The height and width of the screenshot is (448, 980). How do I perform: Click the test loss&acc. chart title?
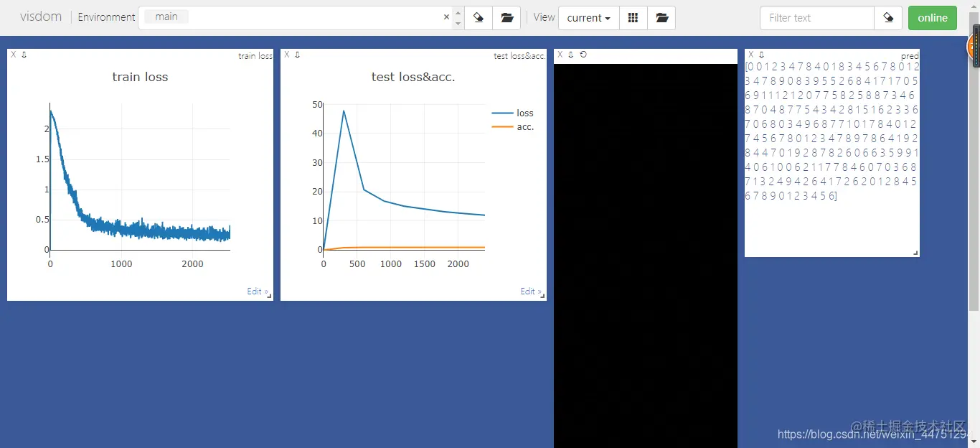click(413, 77)
